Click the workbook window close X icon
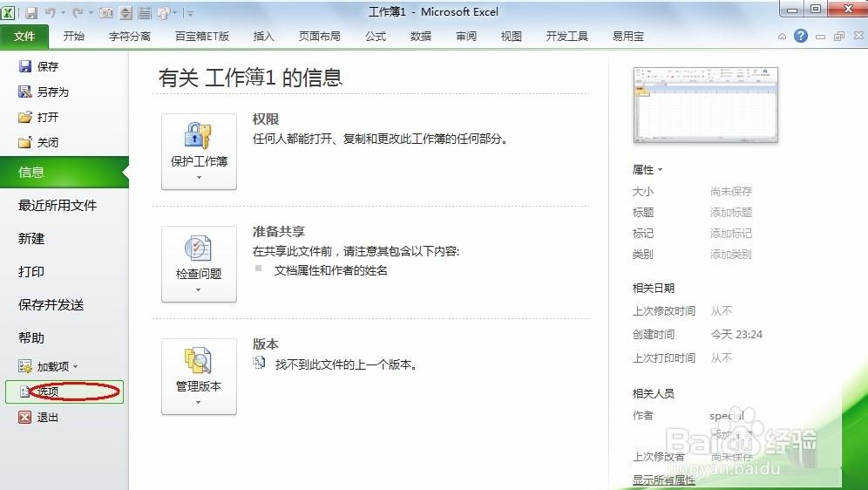The width and height of the screenshot is (868, 490). point(858,36)
